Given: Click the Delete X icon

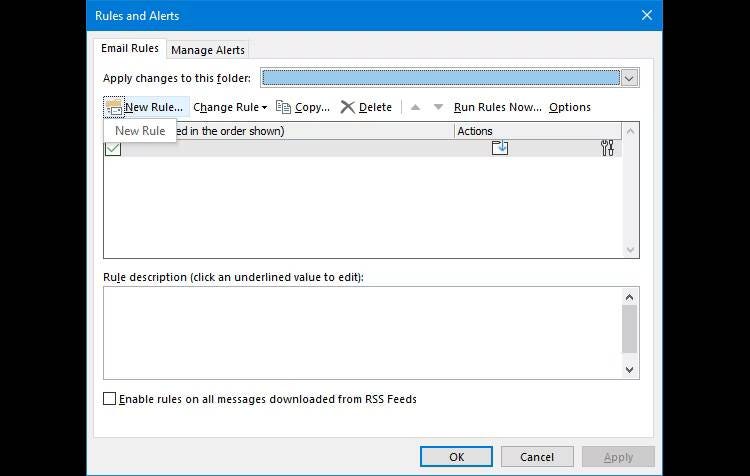Looking at the screenshot, I should click(x=348, y=107).
